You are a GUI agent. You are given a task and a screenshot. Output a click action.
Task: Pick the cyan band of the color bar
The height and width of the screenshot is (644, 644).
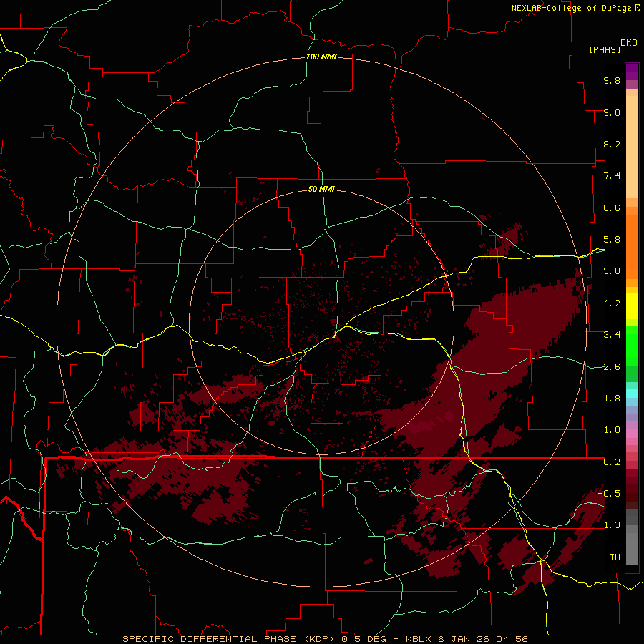[632, 394]
